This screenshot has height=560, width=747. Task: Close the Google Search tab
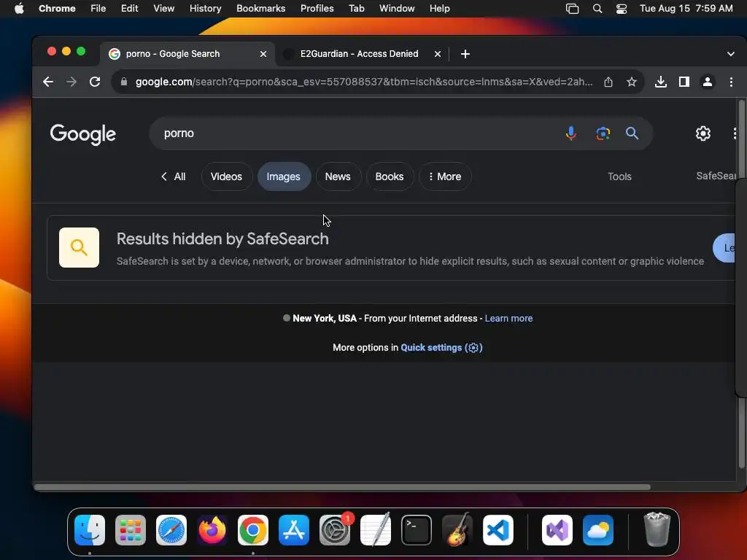[x=263, y=54]
